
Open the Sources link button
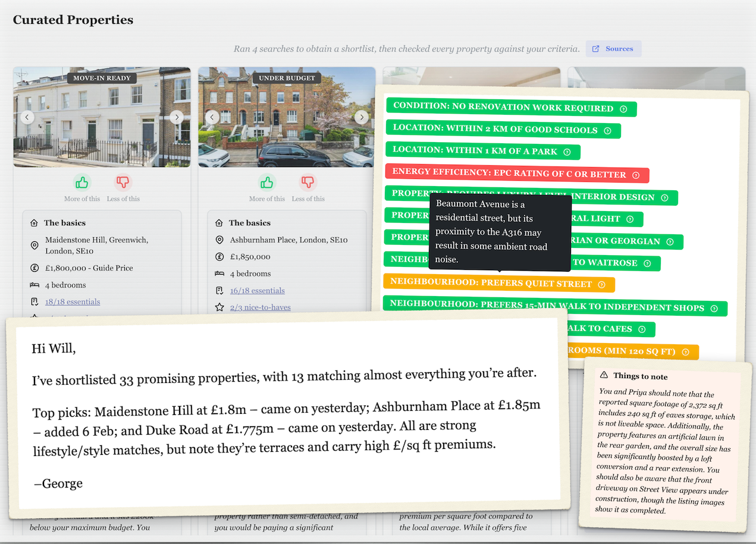coord(613,49)
